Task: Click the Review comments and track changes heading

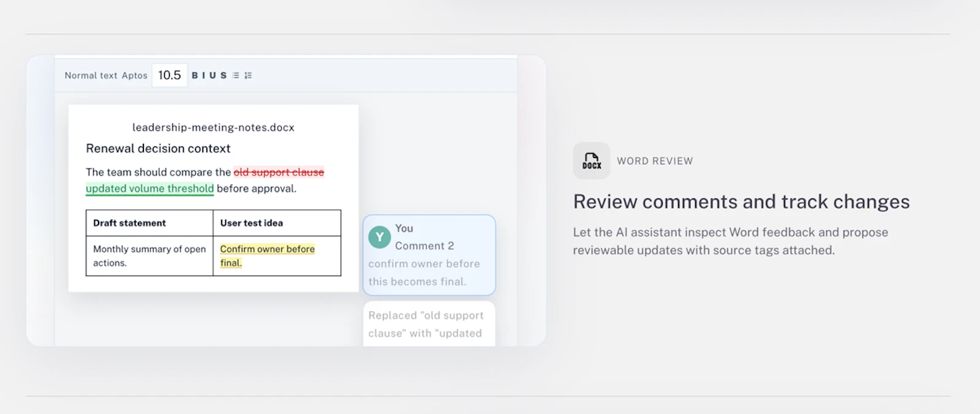Action: pos(741,201)
